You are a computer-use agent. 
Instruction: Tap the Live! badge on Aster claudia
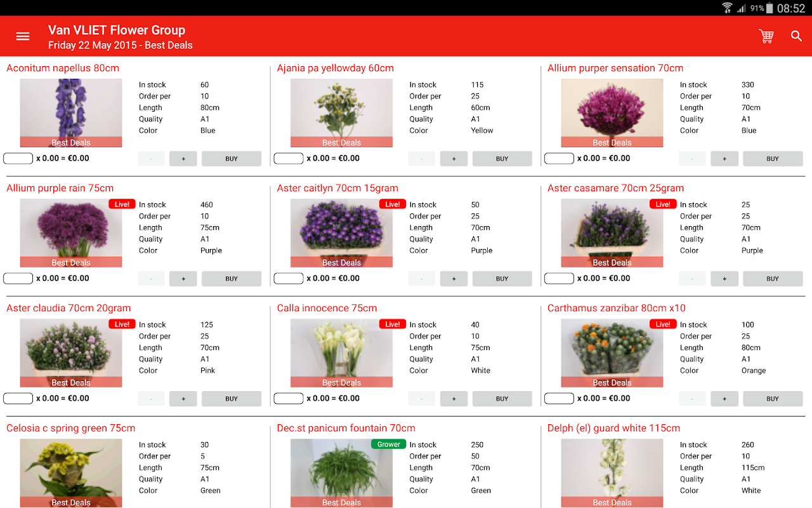pyautogui.click(x=122, y=324)
